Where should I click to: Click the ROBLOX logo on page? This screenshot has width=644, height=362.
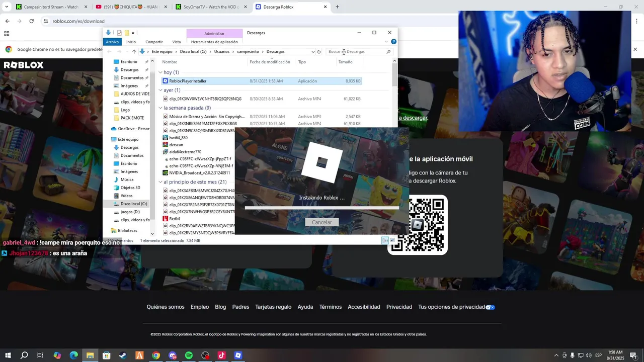(24, 65)
